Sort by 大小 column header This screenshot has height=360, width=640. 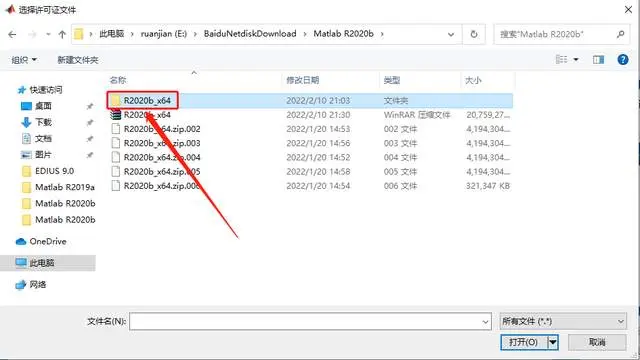[473, 80]
